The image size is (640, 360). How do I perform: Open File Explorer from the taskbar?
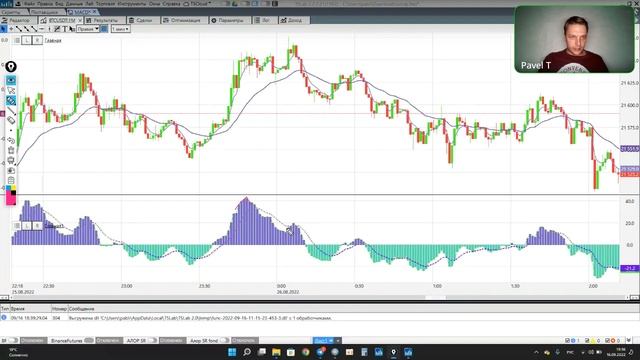276,352
